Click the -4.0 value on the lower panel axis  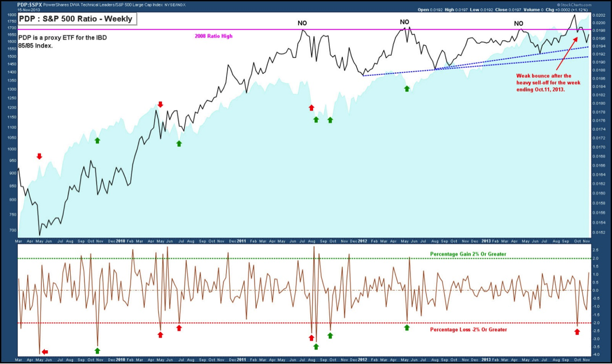595,355
